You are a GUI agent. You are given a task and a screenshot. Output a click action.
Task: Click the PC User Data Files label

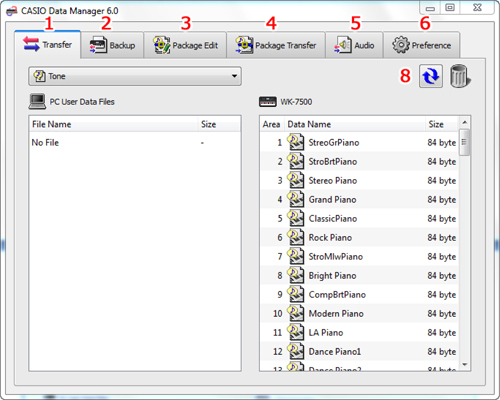82,102
